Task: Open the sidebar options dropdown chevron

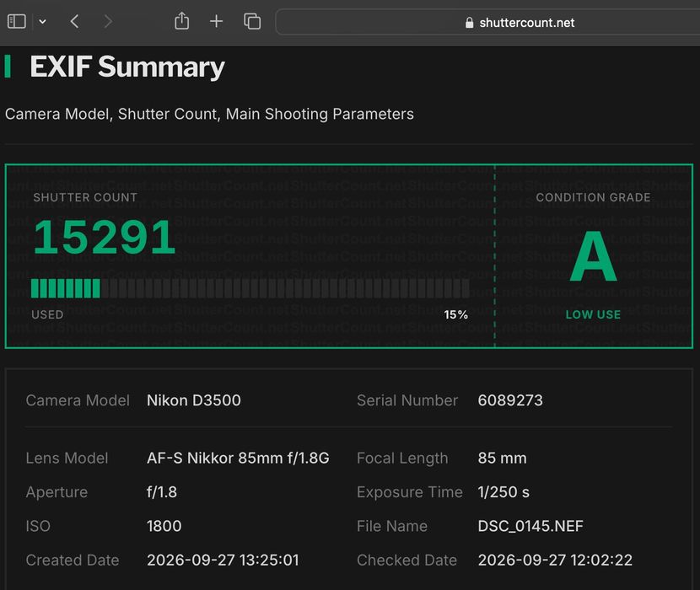Action: [x=42, y=21]
